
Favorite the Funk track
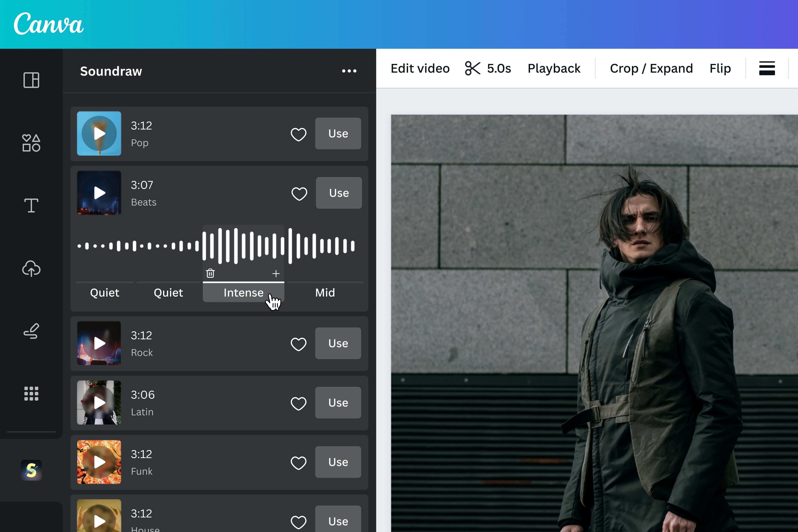(x=298, y=462)
